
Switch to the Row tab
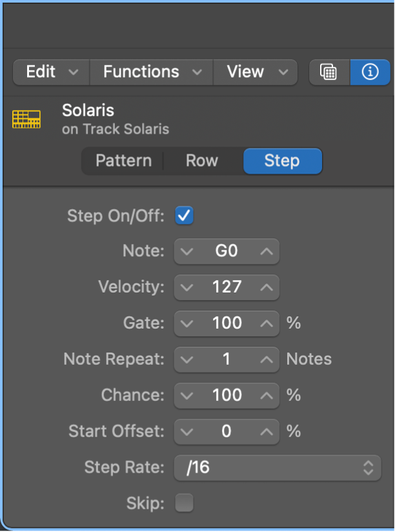[202, 161]
